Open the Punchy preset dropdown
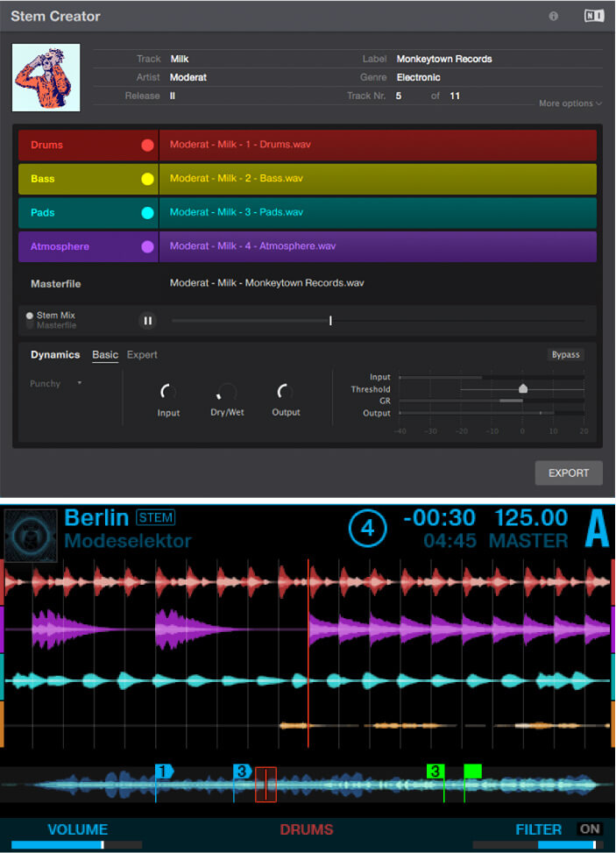 coord(55,383)
